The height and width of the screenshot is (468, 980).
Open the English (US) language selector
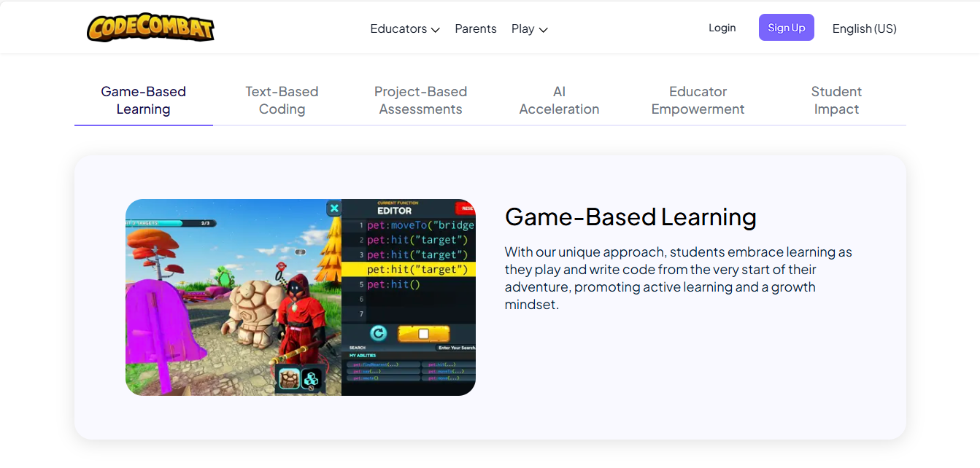click(864, 28)
